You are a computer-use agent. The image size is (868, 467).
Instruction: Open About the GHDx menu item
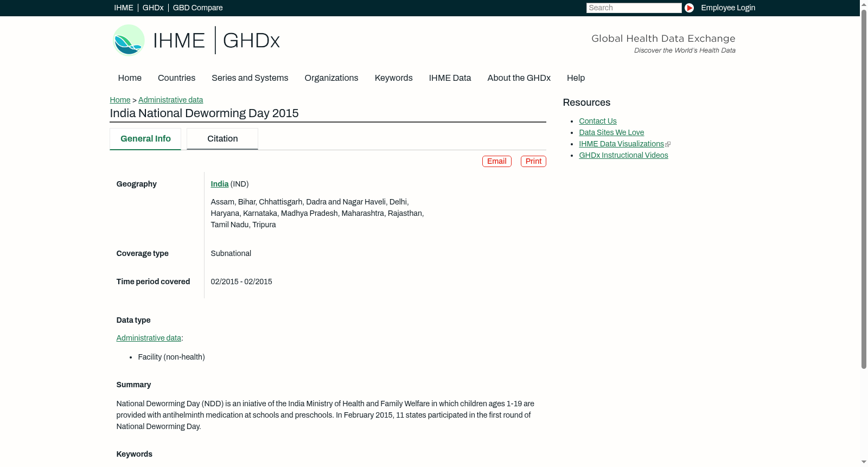519,78
